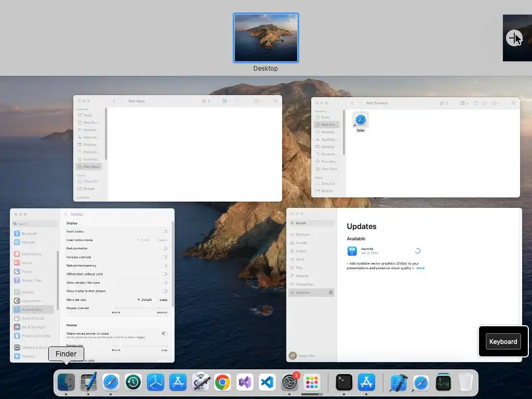Click share icon in Web Browsers toolbar

(x=475, y=103)
